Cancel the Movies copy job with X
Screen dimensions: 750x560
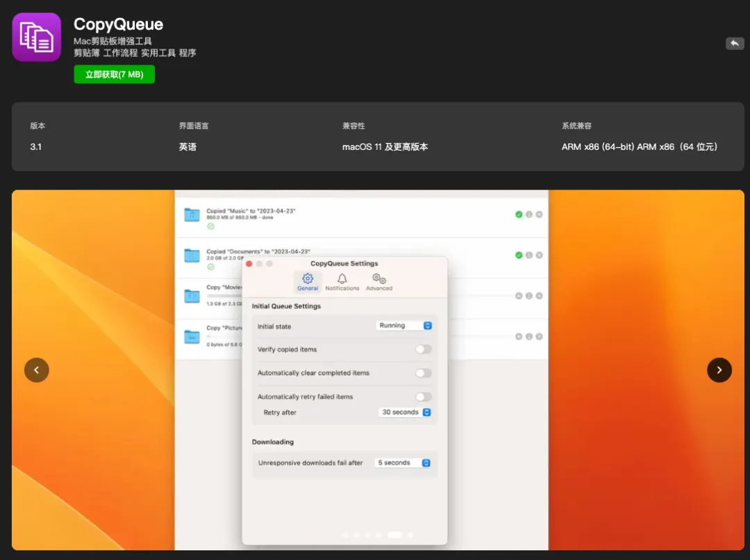[x=539, y=296]
